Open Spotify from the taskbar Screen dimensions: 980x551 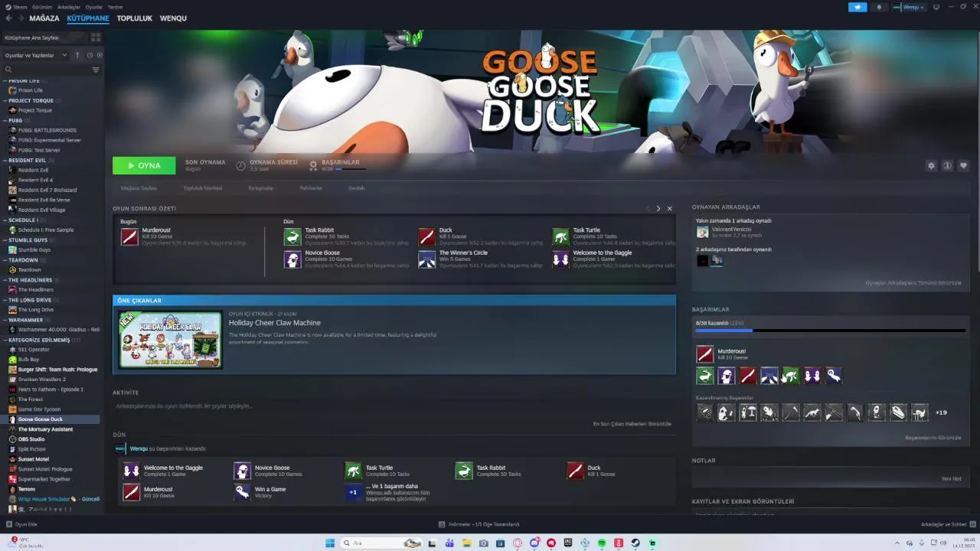point(602,543)
